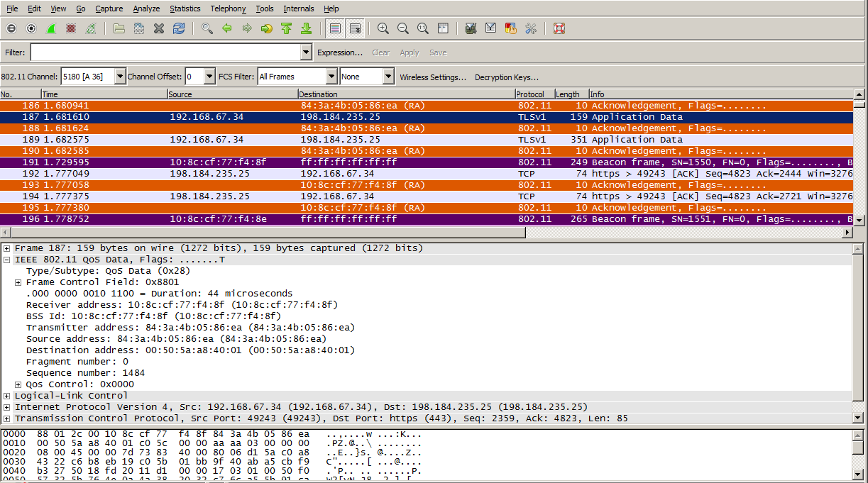Open the Statistics menu

(185, 9)
